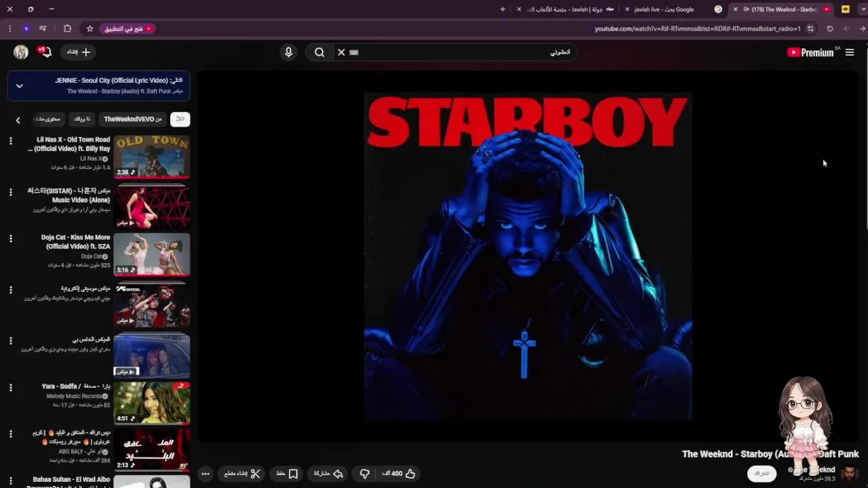Save video with حفظ button
Viewport: 868px width, 488px height.
tap(287, 474)
